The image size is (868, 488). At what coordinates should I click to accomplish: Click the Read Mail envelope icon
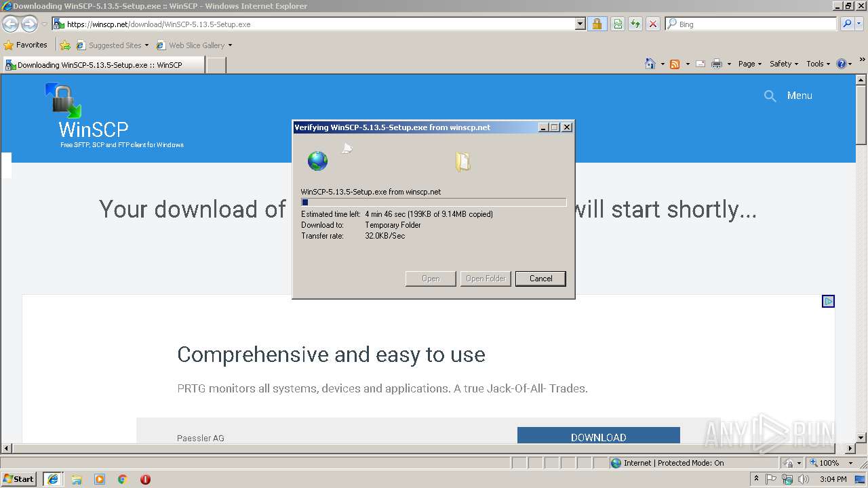[701, 64]
